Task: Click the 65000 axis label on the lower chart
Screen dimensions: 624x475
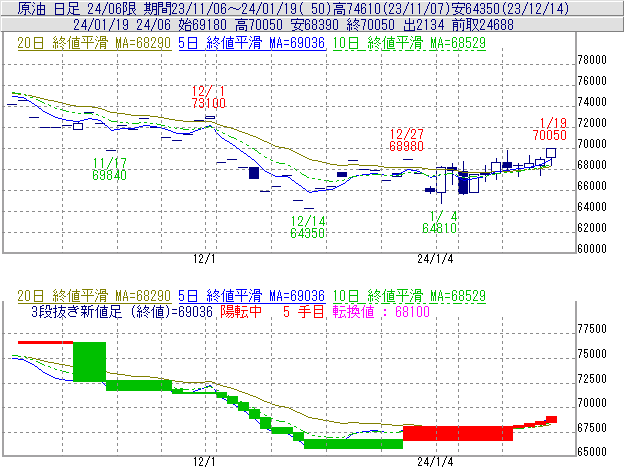Action: coord(592,452)
